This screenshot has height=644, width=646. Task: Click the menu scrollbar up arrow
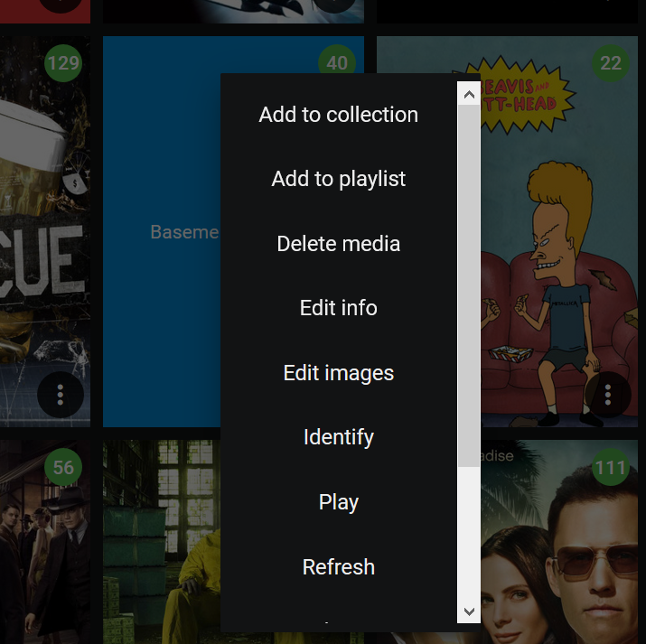point(469,95)
